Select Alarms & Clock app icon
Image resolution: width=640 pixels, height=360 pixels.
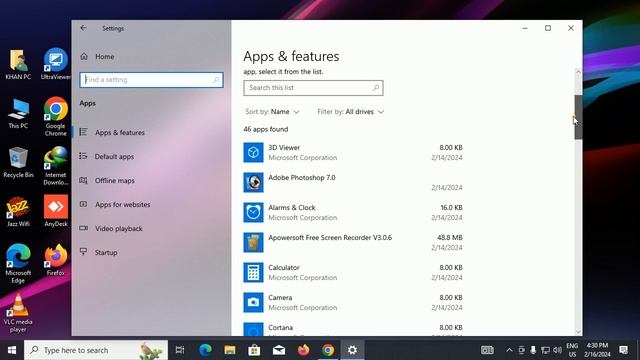pyautogui.click(x=253, y=213)
